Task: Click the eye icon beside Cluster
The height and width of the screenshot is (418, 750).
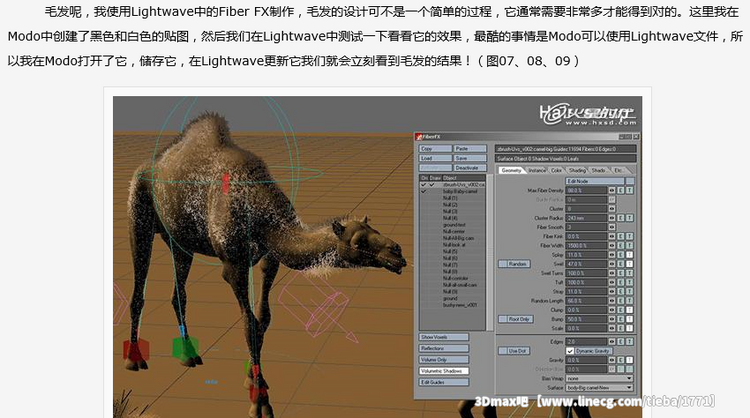Action: click(611, 209)
